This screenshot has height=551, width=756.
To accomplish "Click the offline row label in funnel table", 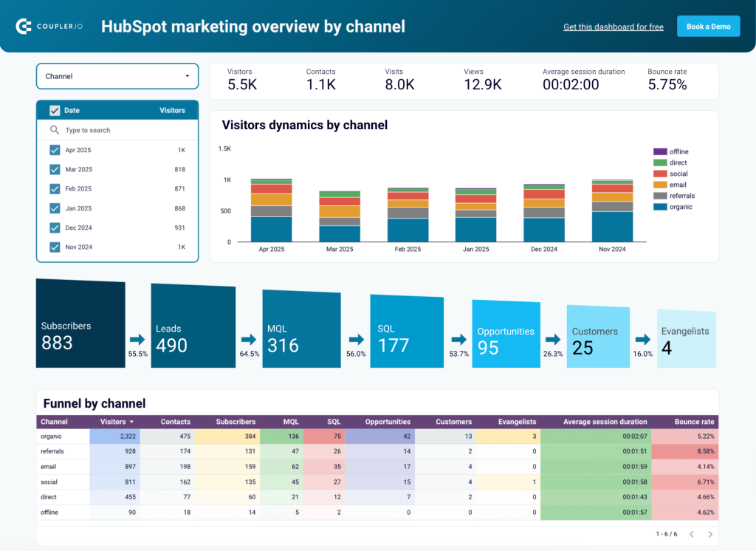I will [x=49, y=512].
